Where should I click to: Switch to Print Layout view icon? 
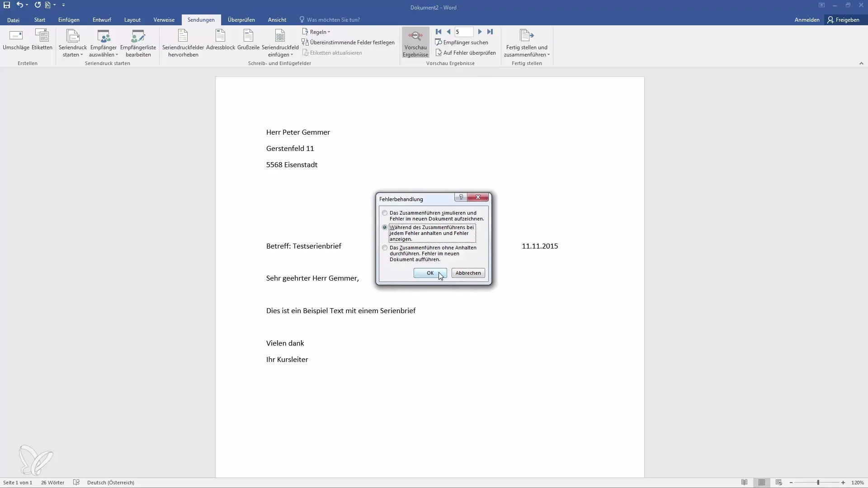[762, 483]
